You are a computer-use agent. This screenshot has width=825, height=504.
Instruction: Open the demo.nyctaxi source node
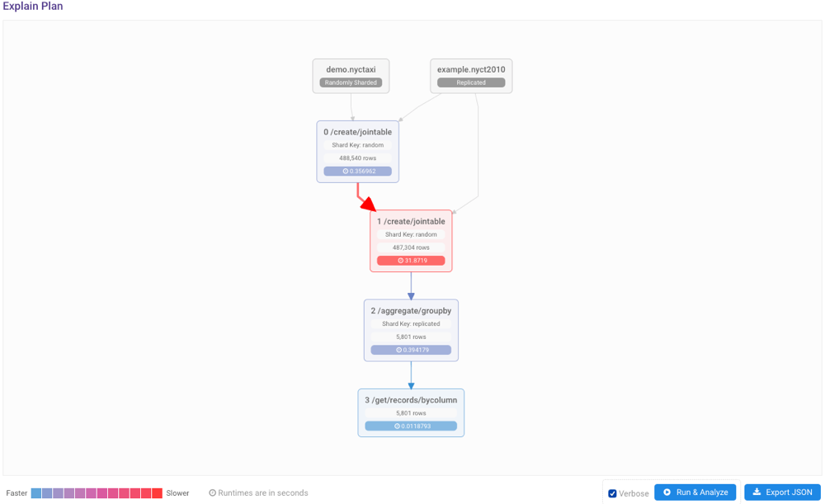tap(350, 69)
